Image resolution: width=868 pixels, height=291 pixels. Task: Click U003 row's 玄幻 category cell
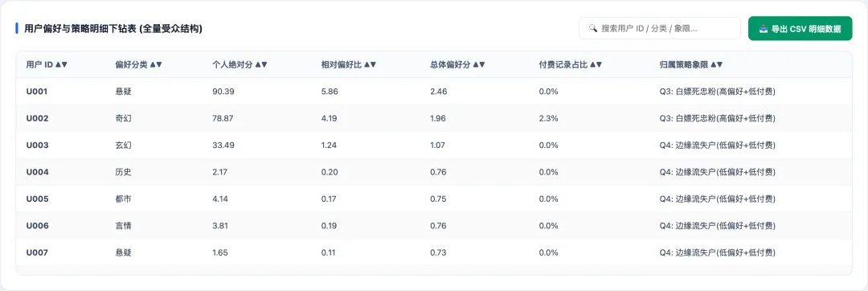pos(124,145)
